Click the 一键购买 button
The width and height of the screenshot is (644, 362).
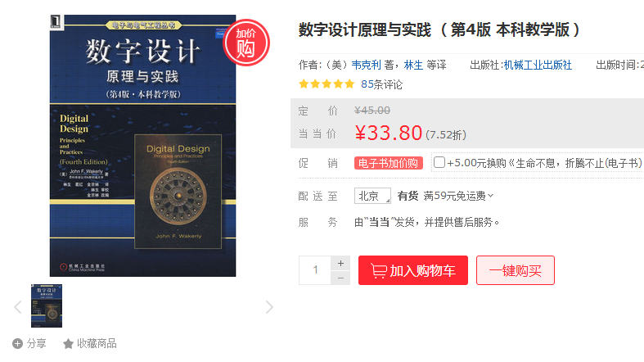point(516,270)
